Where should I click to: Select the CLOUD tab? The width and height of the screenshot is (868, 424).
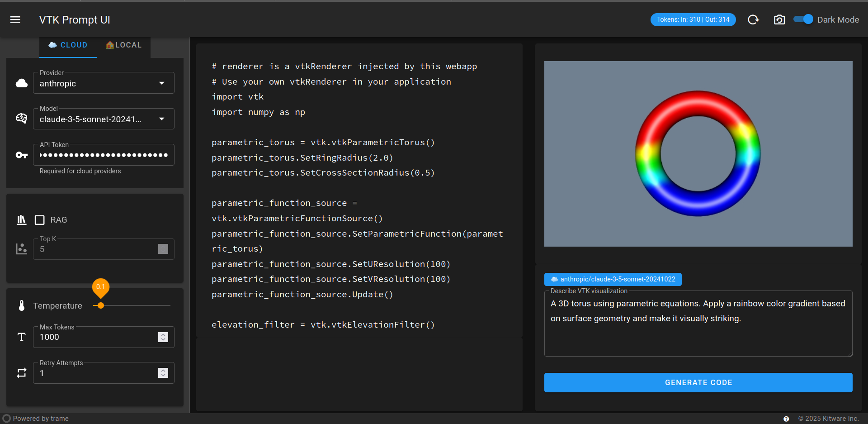(68, 45)
